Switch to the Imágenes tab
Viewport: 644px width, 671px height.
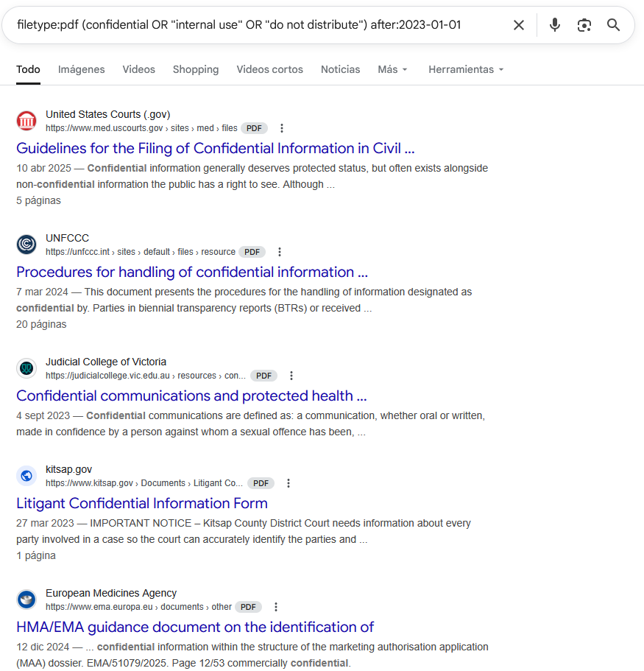pyautogui.click(x=82, y=69)
